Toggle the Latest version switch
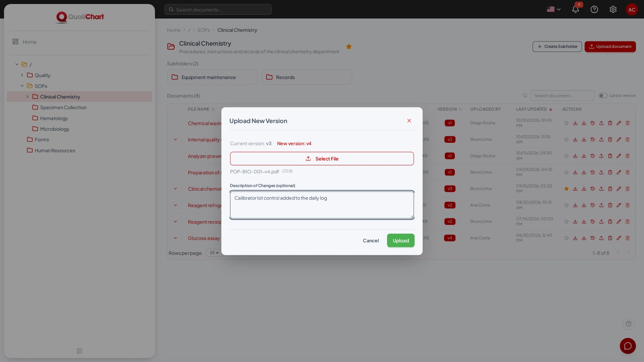The width and height of the screenshot is (644, 362). tap(603, 96)
